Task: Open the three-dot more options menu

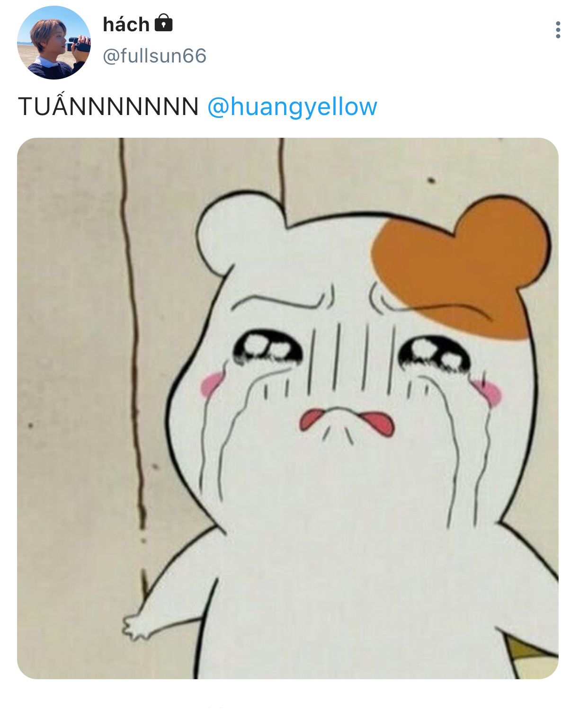Action: [558, 30]
